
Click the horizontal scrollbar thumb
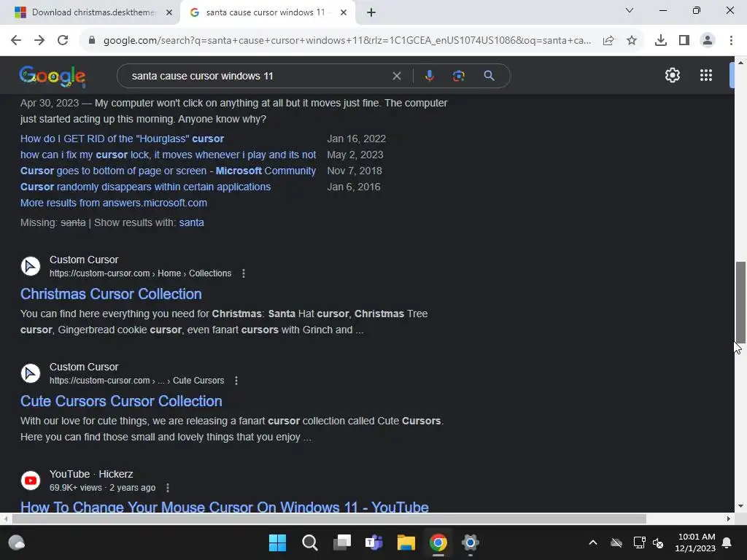[329, 518]
